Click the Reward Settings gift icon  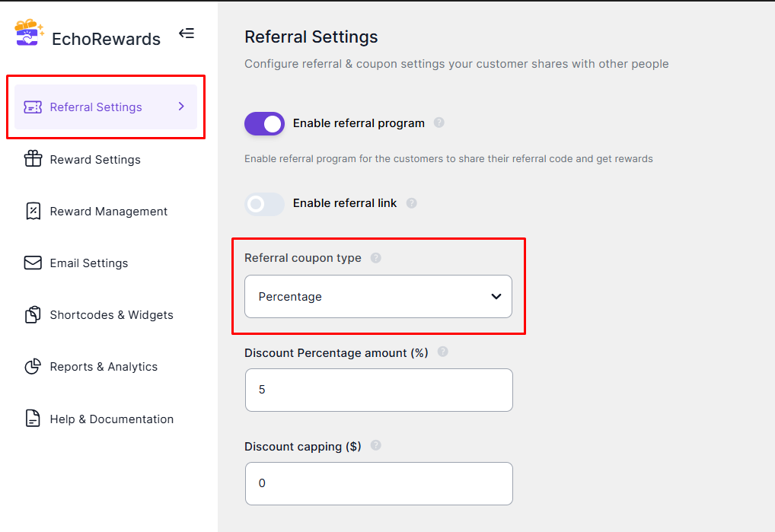pos(33,158)
